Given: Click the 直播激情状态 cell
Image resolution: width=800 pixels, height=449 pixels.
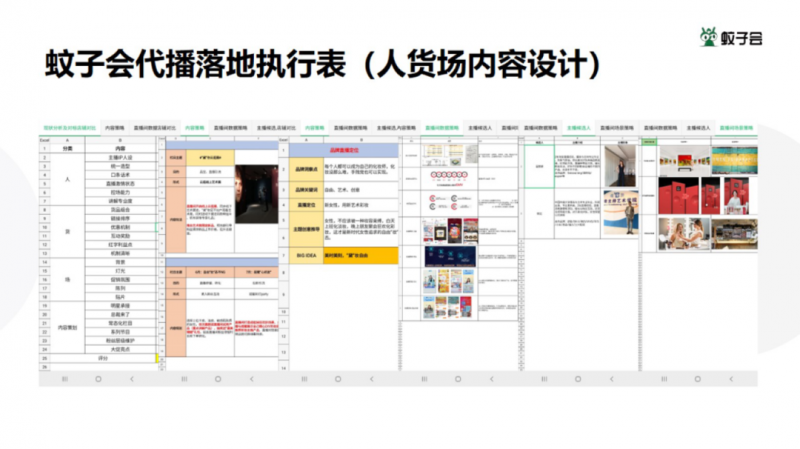Looking at the screenshot, I should [x=120, y=184].
